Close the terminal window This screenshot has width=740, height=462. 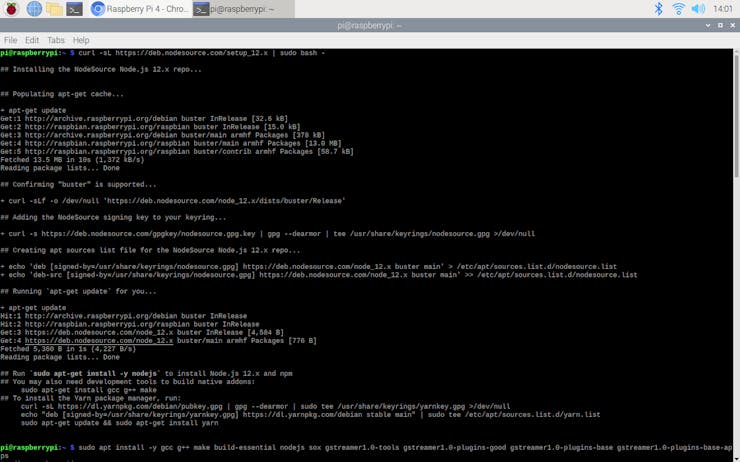pos(733,25)
